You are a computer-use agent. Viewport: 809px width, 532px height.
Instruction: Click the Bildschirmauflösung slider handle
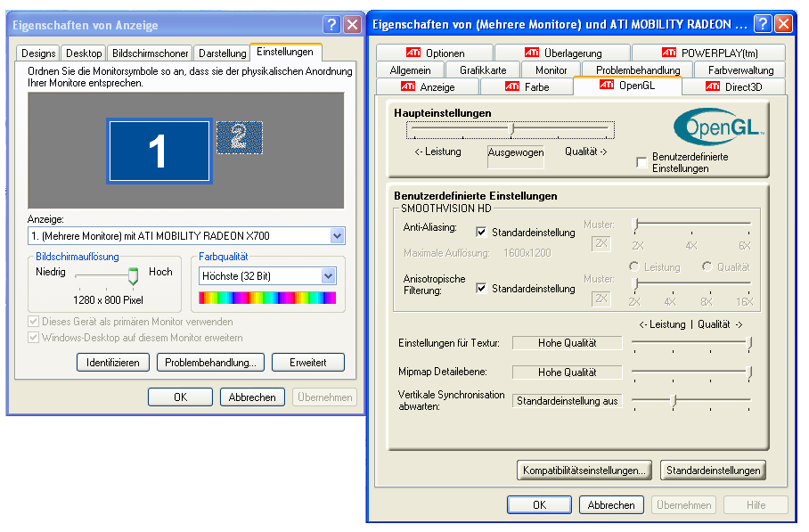coord(133,276)
